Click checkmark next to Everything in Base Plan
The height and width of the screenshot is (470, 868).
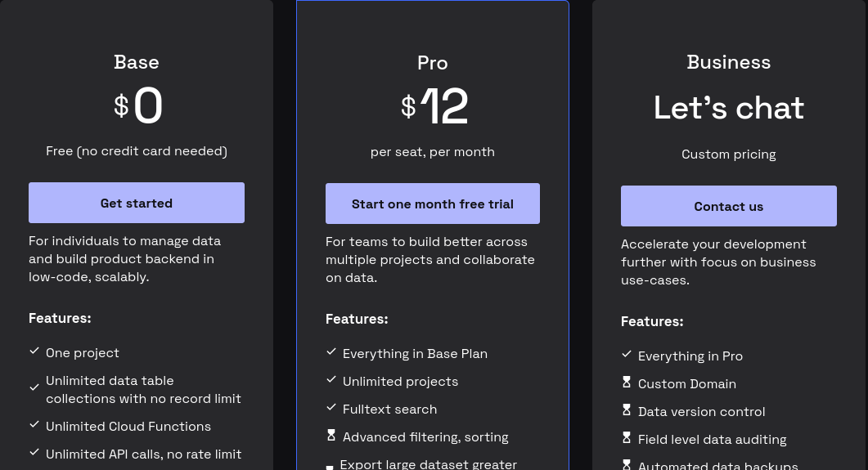(x=331, y=352)
